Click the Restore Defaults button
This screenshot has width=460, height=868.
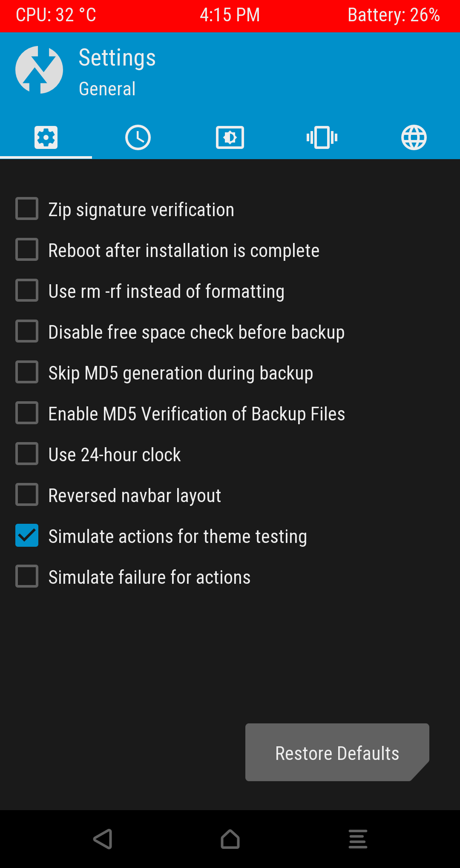coord(337,752)
